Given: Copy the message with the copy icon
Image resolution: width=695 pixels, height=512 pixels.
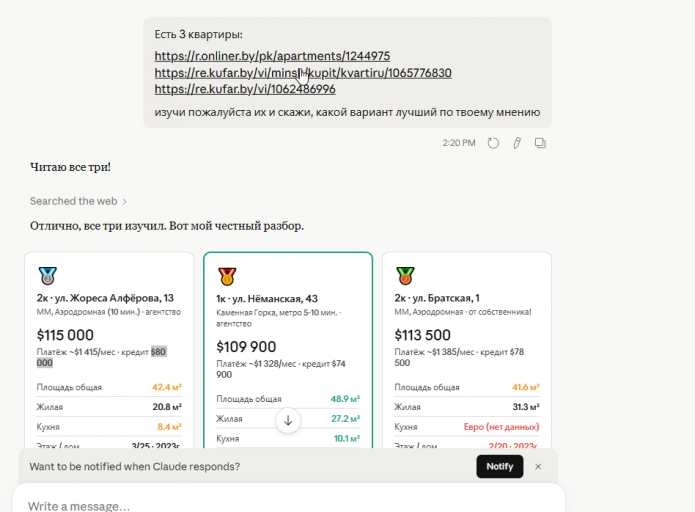Looking at the screenshot, I should 540,143.
